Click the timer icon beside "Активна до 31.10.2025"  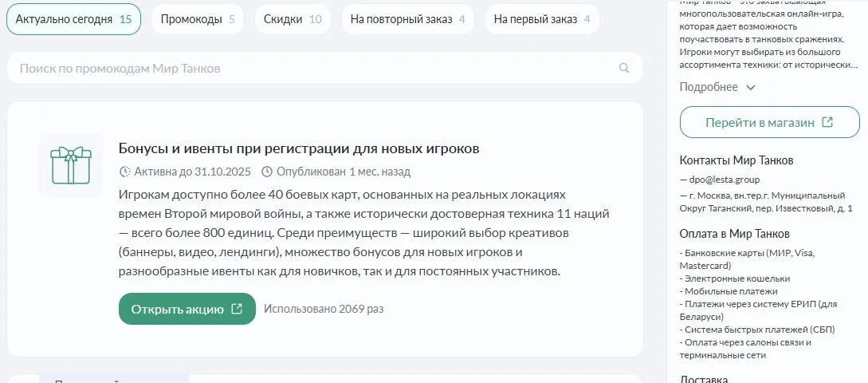click(x=124, y=172)
